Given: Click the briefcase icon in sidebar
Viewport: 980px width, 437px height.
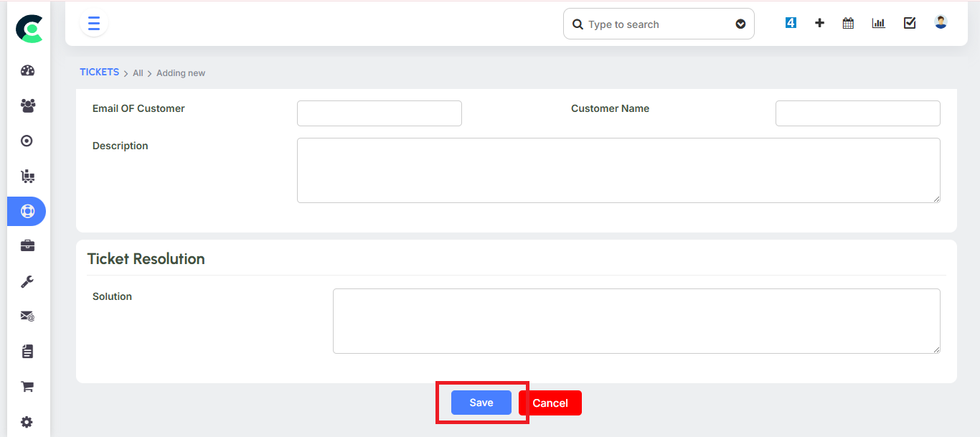Looking at the screenshot, I should (x=27, y=246).
